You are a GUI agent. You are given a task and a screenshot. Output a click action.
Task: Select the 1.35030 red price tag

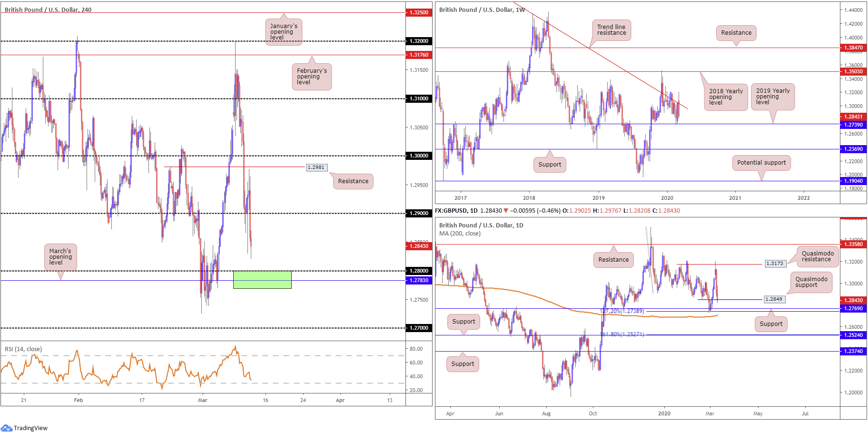pos(853,71)
